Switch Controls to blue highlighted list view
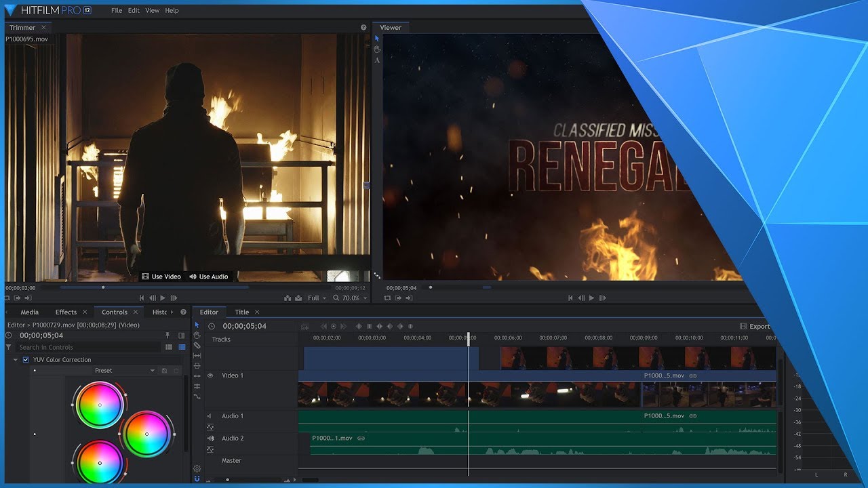 click(x=182, y=347)
